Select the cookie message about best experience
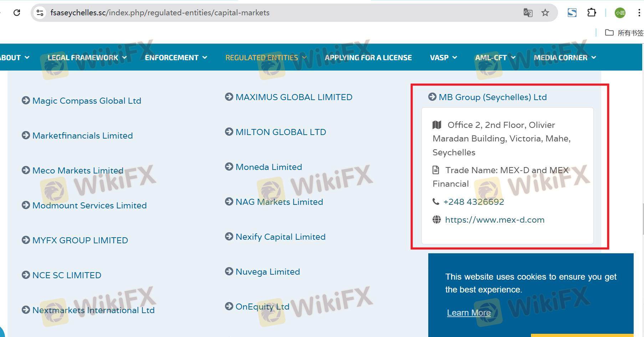 point(531,283)
